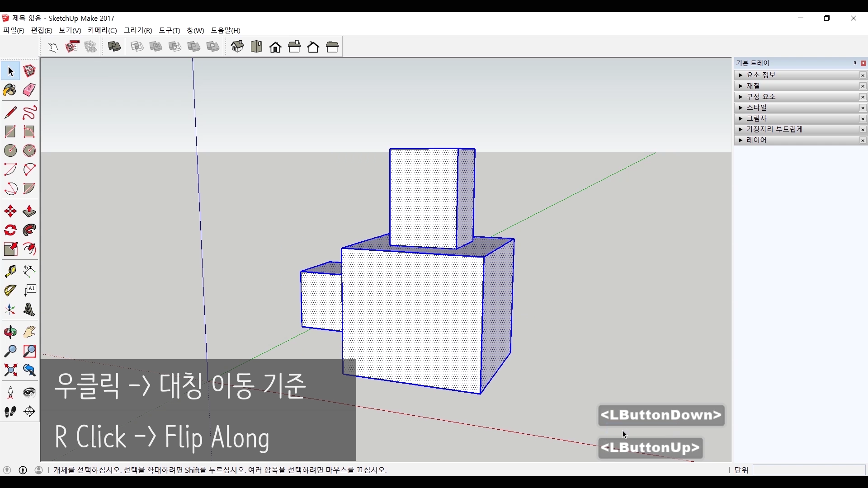Open the 카메라(C) menu
This screenshot has width=868, height=488.
[x=102, y=30]
